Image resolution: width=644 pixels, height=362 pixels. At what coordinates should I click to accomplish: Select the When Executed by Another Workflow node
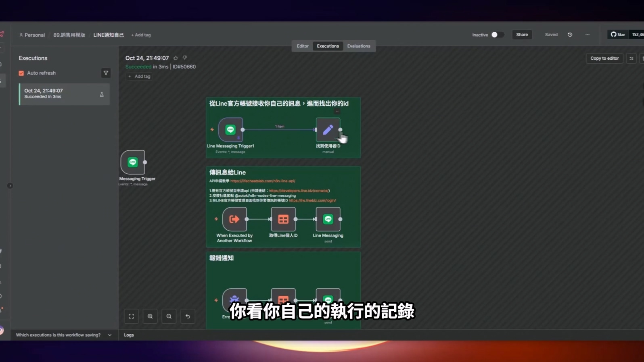[234, 219]
